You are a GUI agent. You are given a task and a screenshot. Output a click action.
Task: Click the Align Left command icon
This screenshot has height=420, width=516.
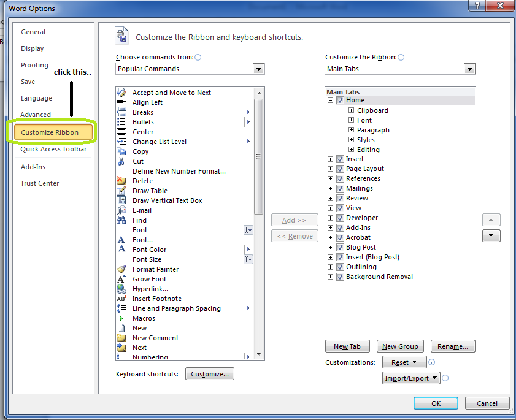pyautogui.click(x=121, y=102)
